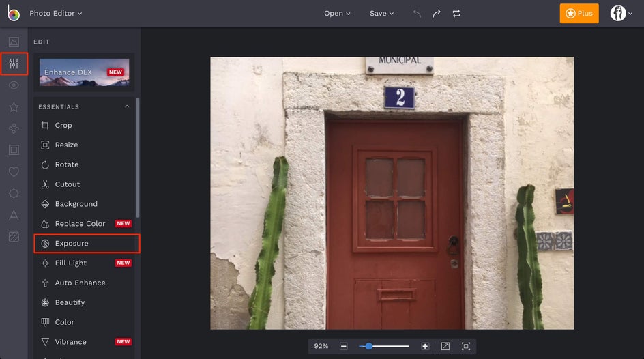Viewport: 644px width, 359px height.
Task: Open the Image Manager sidebar icon
Action: (14, 42)
